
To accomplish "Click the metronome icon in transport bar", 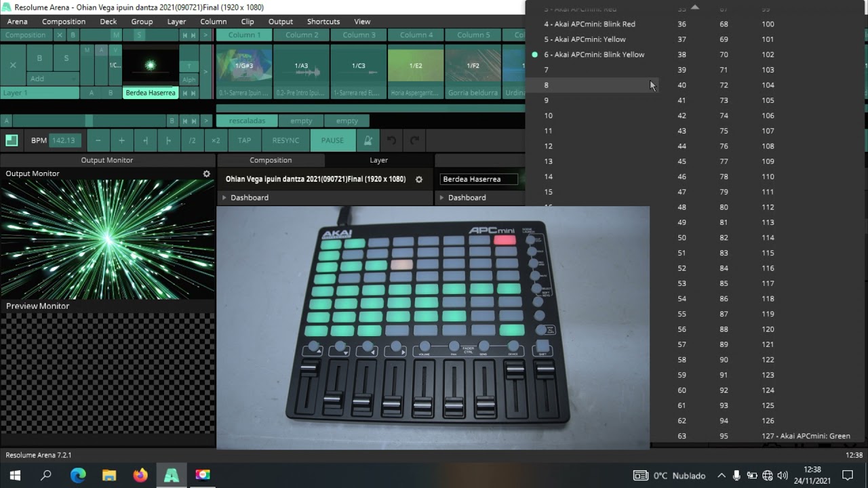I will [368, 140].
